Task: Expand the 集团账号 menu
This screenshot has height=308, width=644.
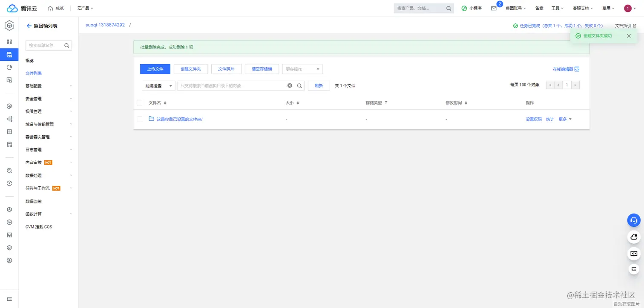Action: click(515, 8)
